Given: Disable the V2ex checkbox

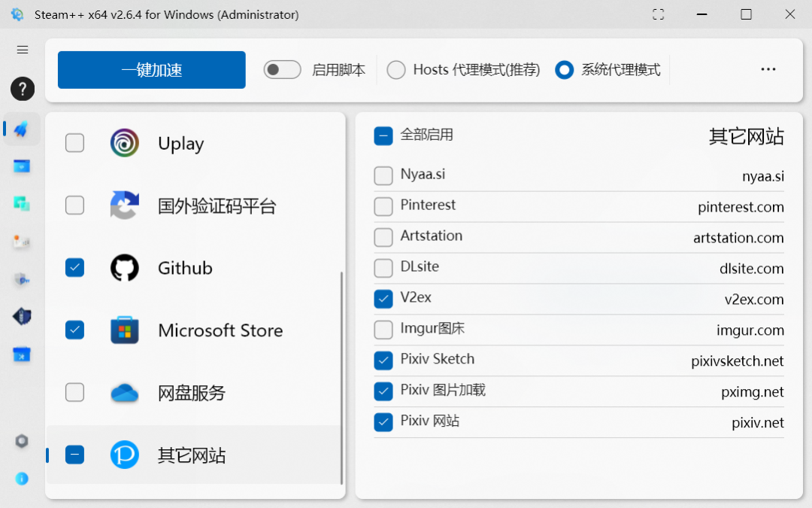Looking at the screenshot, I should click(383, 299).
